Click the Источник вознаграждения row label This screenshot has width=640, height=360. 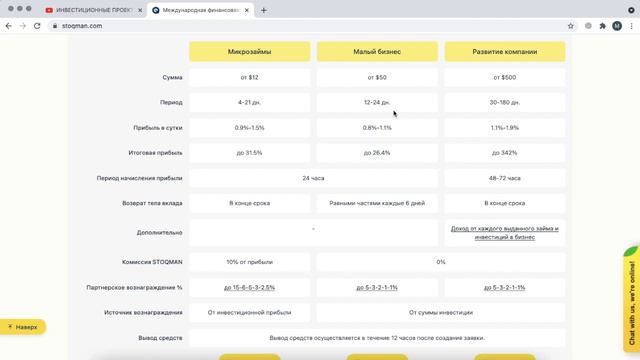click(143, 313)
